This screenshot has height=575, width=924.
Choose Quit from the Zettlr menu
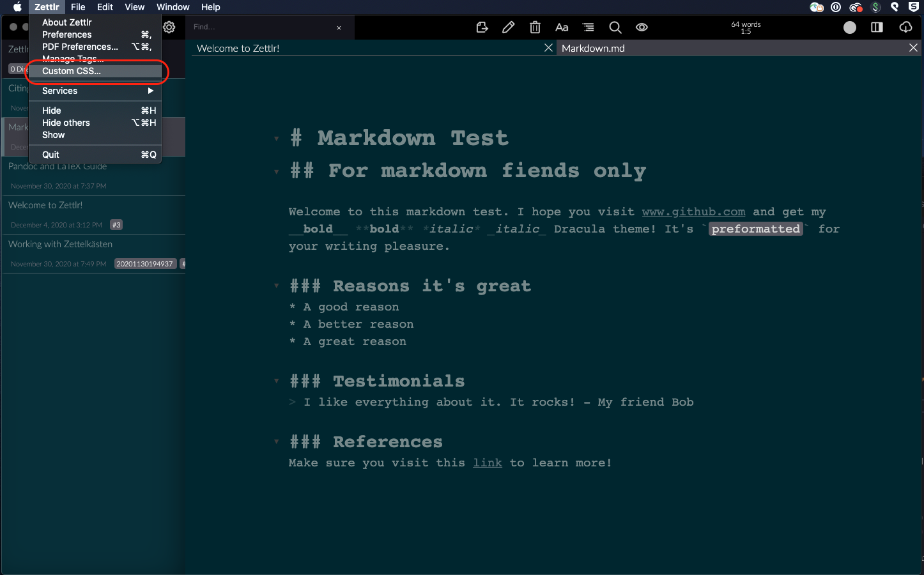[x=95, y=155]
